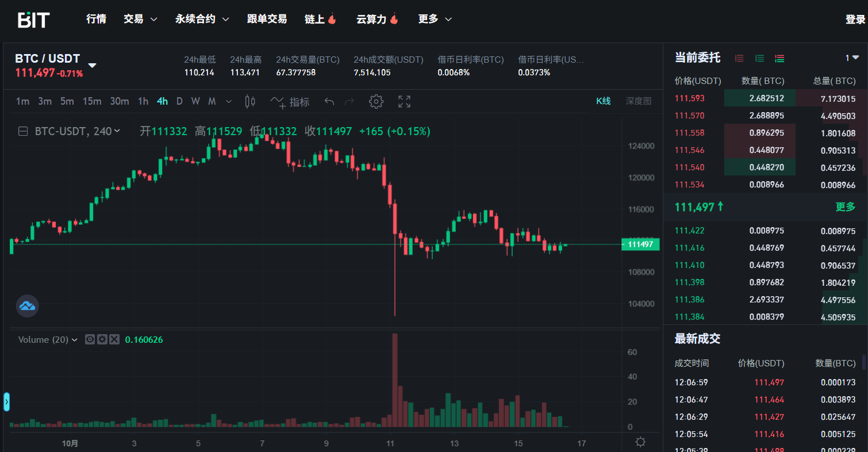This screenshot has width=868, height=452.
Task: Open the order book precision dropdown
Action: (x=851, y=58)
